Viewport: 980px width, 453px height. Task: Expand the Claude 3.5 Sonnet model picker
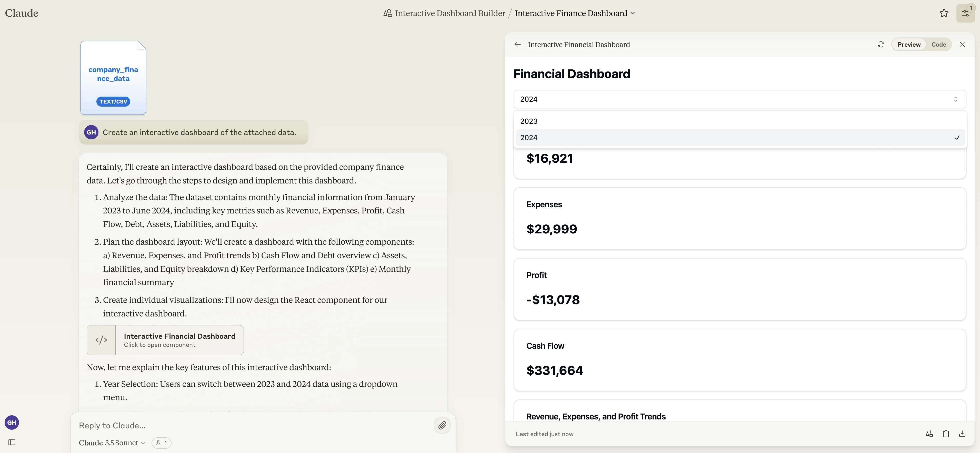pyautogui.click(x=112, y=443)
